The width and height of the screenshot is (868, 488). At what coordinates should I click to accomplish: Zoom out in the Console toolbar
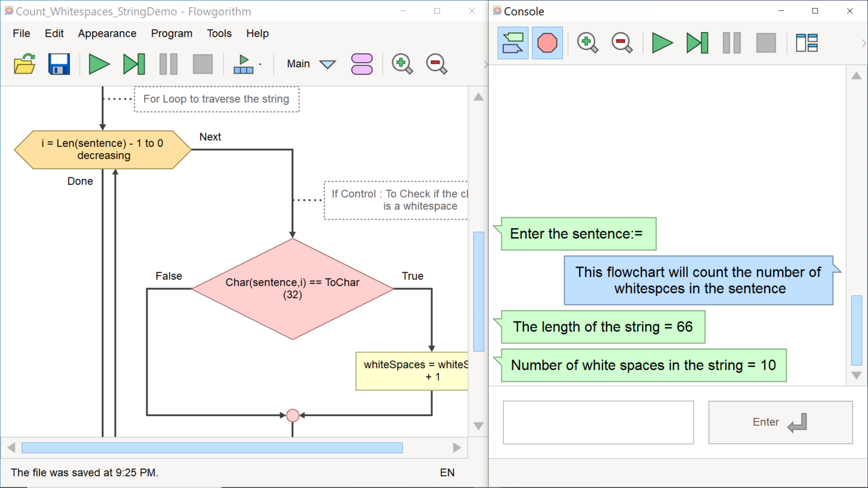pyautogui.click(x=622, y=42)
